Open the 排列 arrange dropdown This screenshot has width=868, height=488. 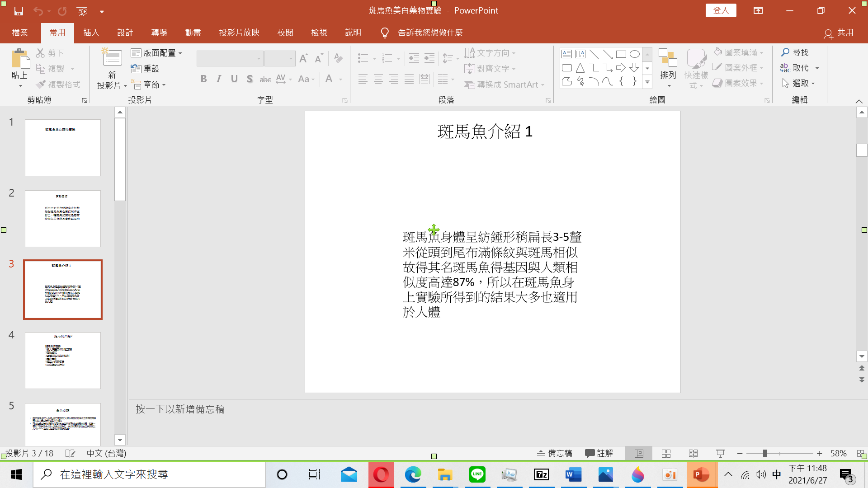668,68
